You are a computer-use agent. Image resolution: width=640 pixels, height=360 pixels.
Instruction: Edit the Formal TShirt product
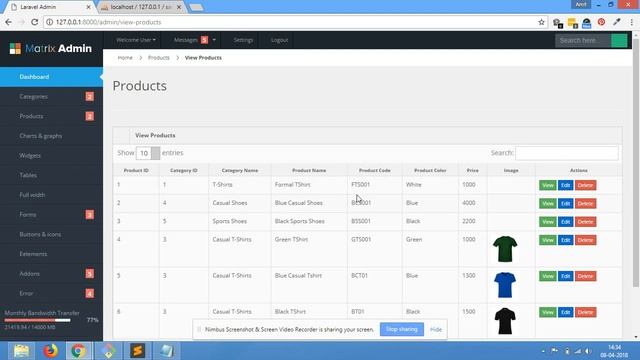tap(565, 185)
